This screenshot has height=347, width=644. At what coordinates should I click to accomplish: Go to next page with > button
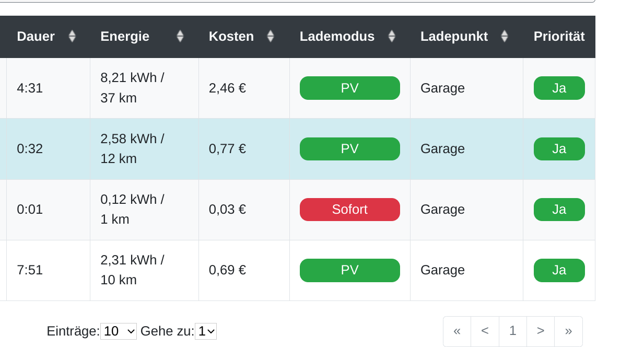tap(541, 331)
